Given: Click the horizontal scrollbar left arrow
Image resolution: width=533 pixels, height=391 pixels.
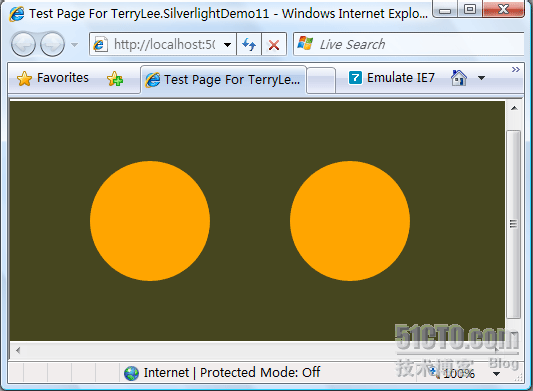Looking at the screenshot, I should 18,350.
